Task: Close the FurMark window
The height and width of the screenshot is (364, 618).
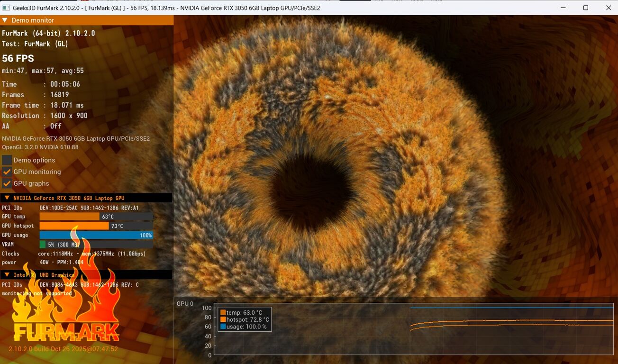Action: [609, 8]
